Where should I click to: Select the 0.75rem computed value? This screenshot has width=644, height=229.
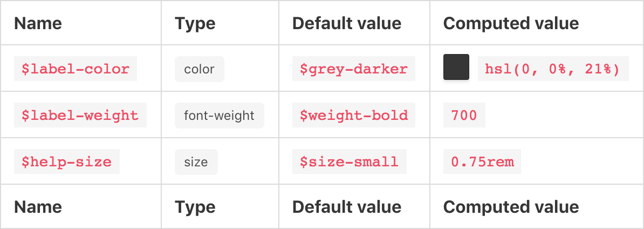point(482,162)
